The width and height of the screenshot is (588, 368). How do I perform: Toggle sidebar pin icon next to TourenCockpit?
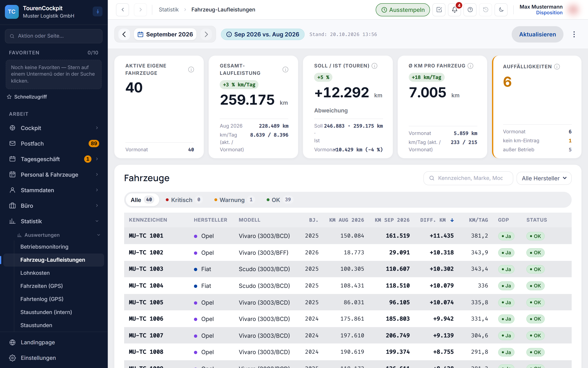click(x=98, y=11)
